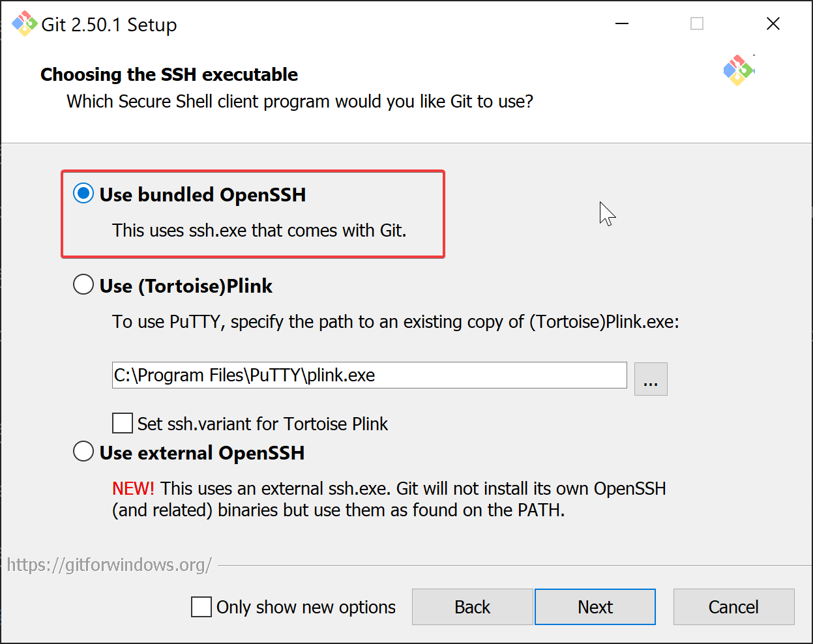This screenshot has height=644, width=813.
Task: Click the Git logo in the header area
Action: click(738, 70)
